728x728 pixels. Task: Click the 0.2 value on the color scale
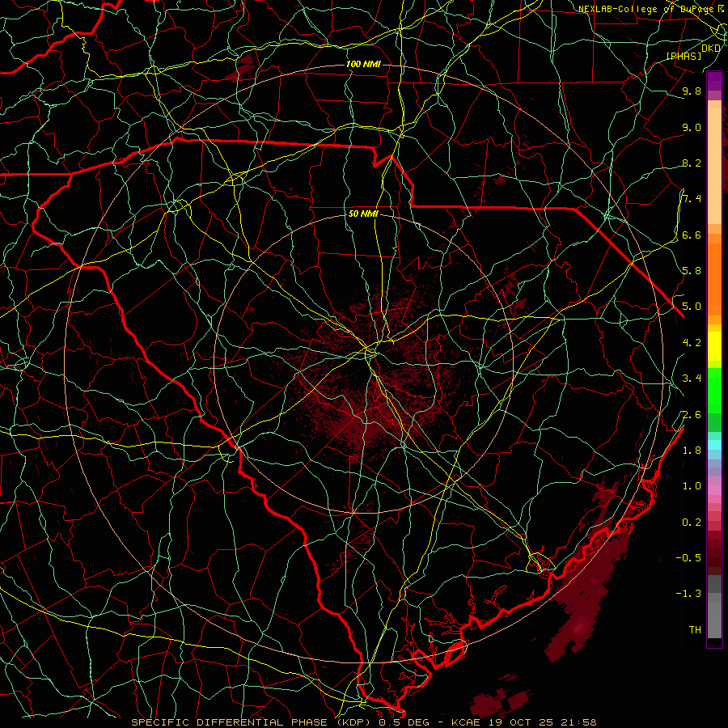692,523
